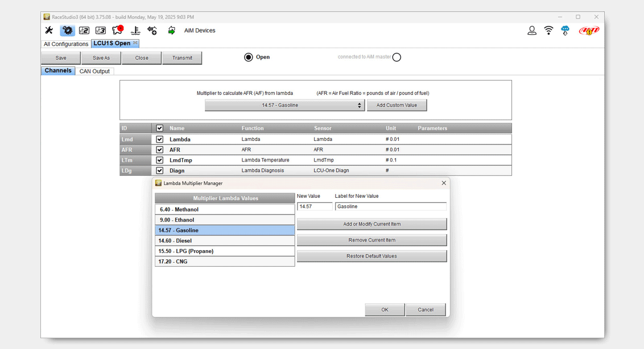
Task: Switch to the CAN Output tab
Action: pyautogui.click(x=94, y=72)
